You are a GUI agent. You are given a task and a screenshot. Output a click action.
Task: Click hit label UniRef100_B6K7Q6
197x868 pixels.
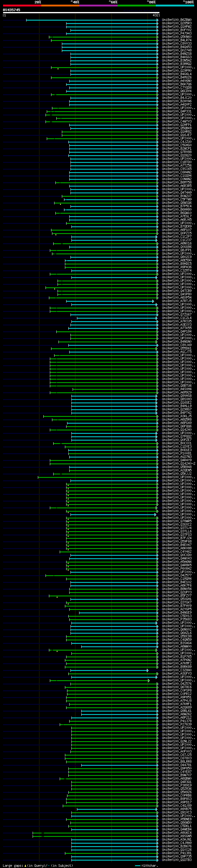[177, 84]
